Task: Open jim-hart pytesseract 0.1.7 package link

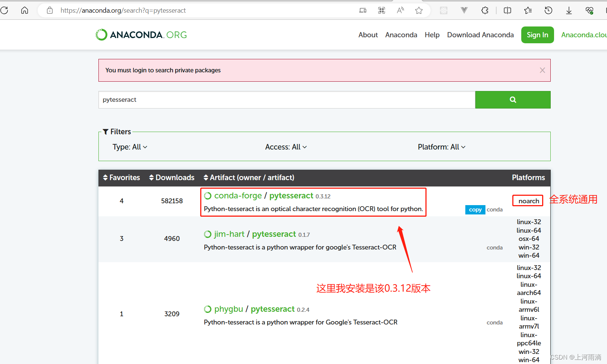Action: click(274, 234)
